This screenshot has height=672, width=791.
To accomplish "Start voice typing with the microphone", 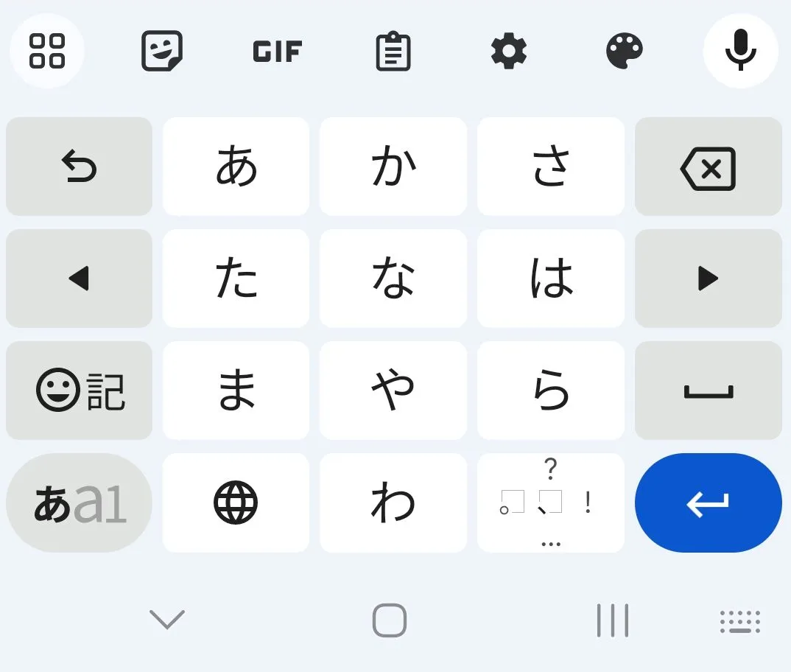I will [x=740, y=52].
